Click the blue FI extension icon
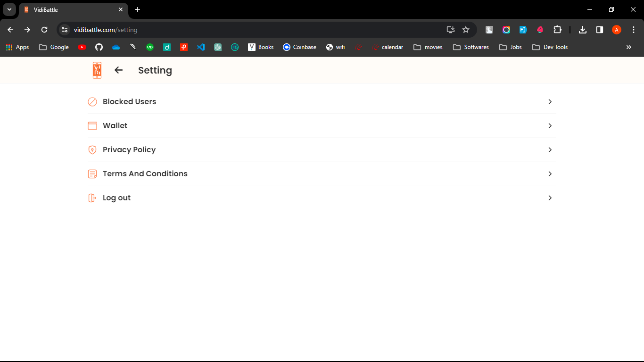Viewport: 644px width, 362px height. (523, 30)
